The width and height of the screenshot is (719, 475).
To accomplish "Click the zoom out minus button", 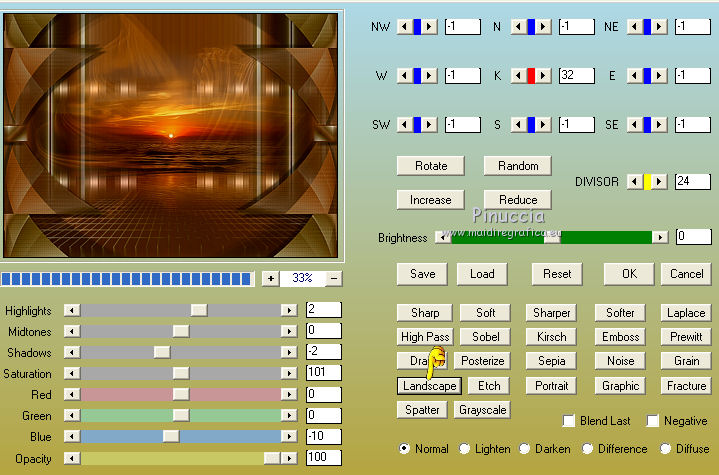I will click(x=334, y=278).
